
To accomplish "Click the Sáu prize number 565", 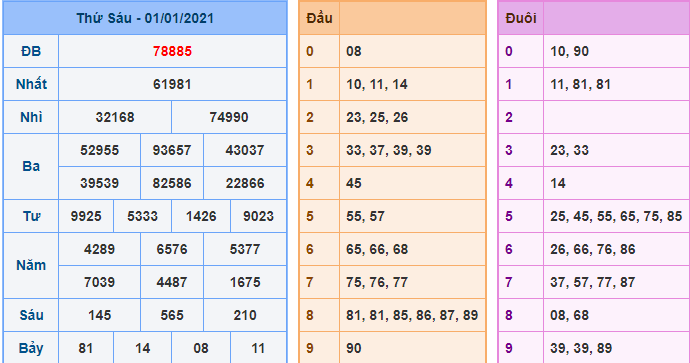I will point(172,315).
